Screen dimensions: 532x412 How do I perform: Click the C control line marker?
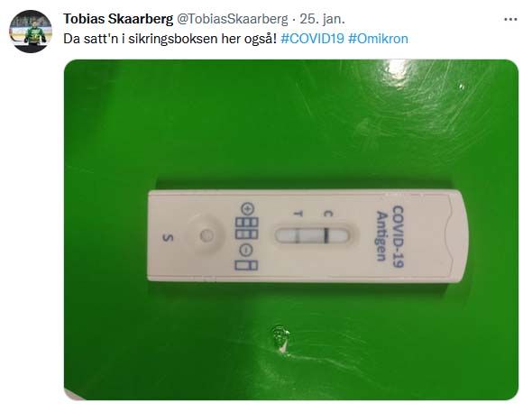(x=327, y=214)
